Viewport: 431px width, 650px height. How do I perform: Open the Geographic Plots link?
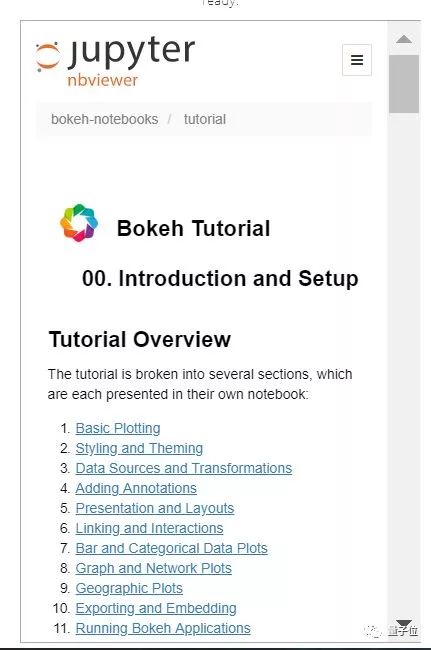129,588
